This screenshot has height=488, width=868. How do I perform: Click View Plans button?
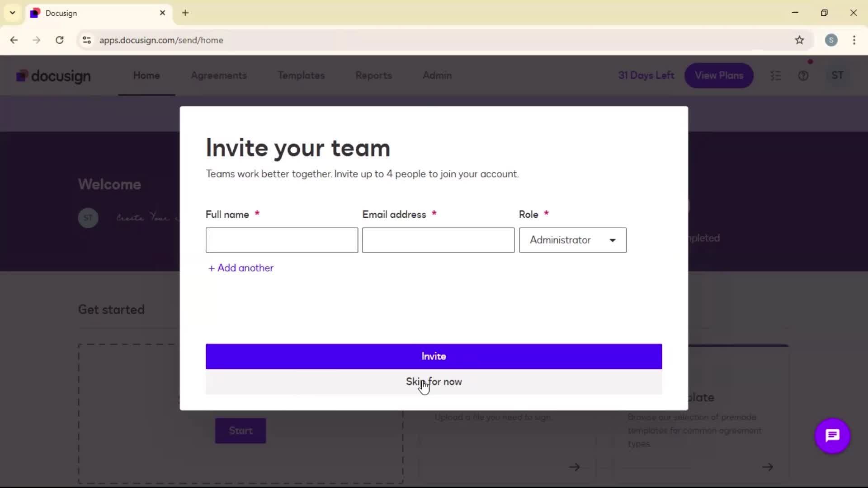point(719,75)
